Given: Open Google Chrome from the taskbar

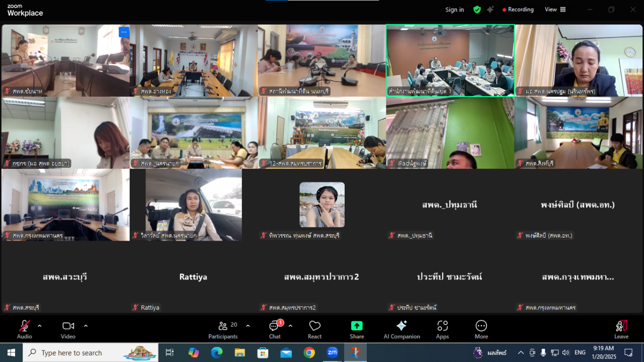Looking at the screenshot, I should coord(309,353).
